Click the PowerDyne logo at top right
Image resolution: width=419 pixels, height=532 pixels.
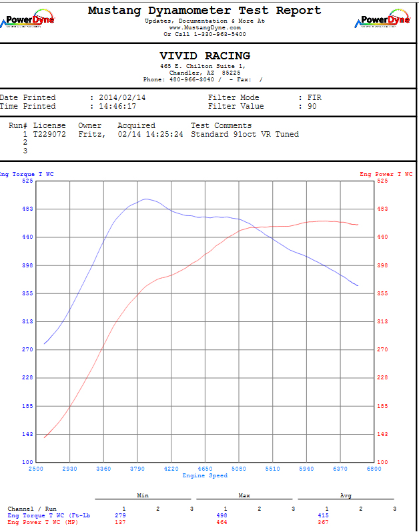tap(385, 19)
